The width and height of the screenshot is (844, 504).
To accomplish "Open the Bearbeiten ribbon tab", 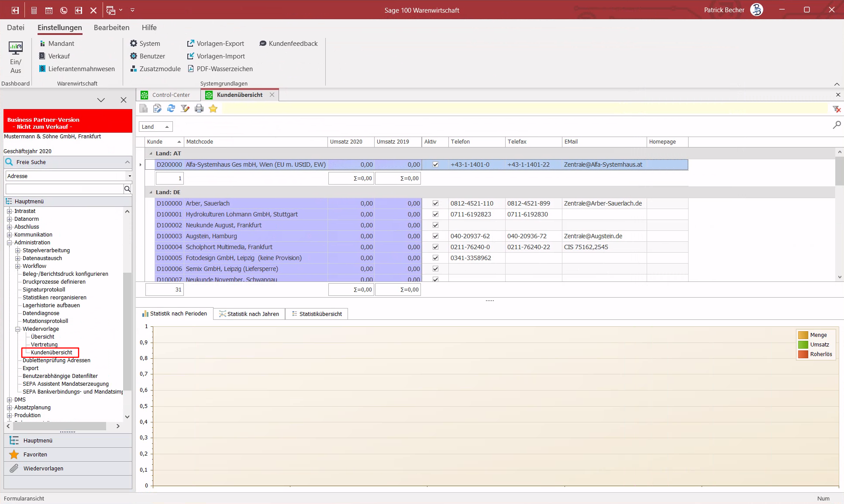I will 112,27.
